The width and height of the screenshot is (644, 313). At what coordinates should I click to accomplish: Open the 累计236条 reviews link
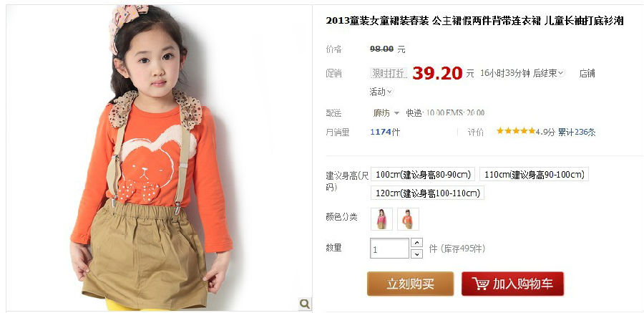pyautogui.click(x=577, y=132)
